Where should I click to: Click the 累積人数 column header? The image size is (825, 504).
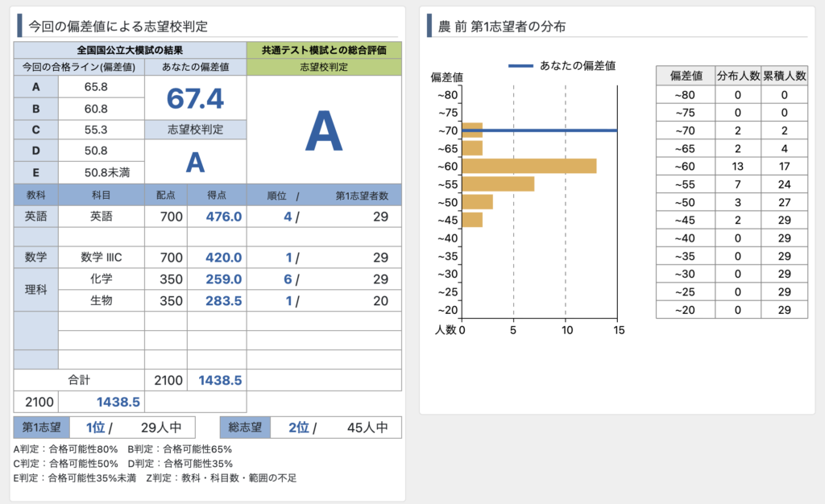[784, 76]
